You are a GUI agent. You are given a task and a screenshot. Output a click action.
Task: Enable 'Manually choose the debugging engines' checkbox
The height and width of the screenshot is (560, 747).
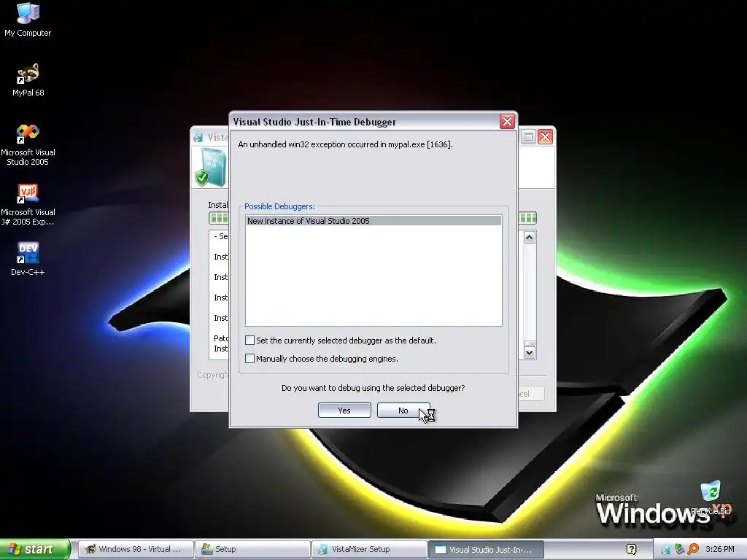(249, 358)
